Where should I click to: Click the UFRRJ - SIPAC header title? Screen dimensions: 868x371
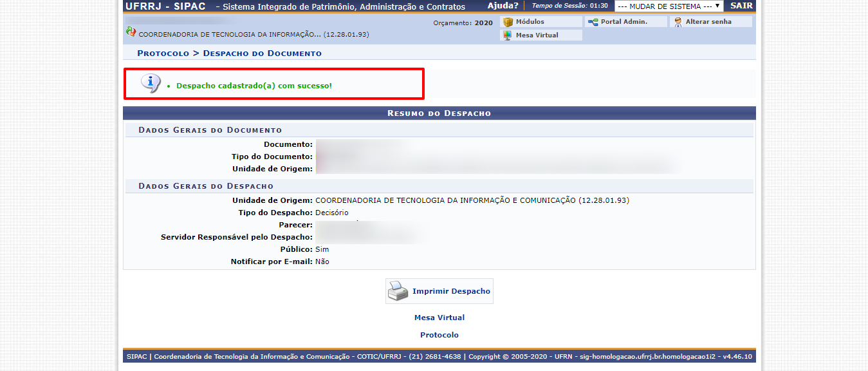[x=165, y=6]
